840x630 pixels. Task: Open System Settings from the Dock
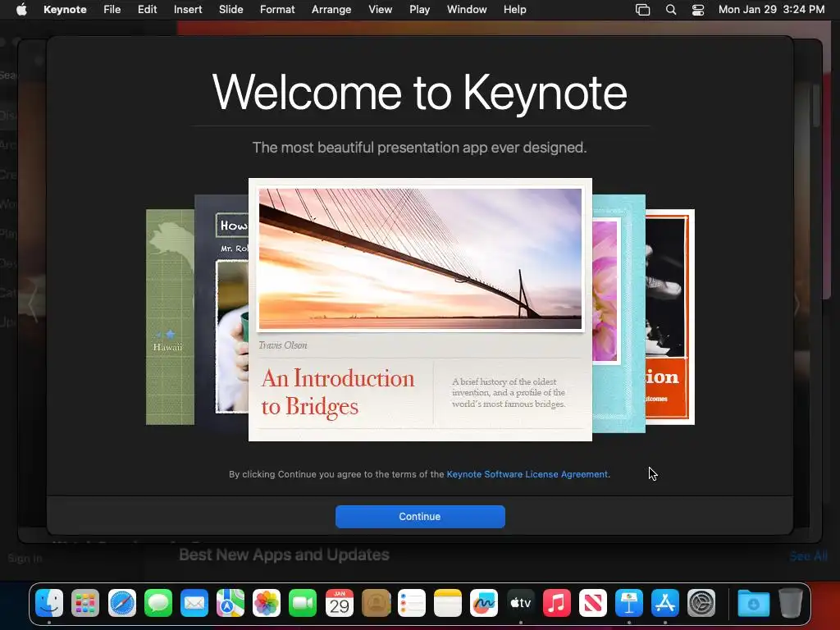701,603
